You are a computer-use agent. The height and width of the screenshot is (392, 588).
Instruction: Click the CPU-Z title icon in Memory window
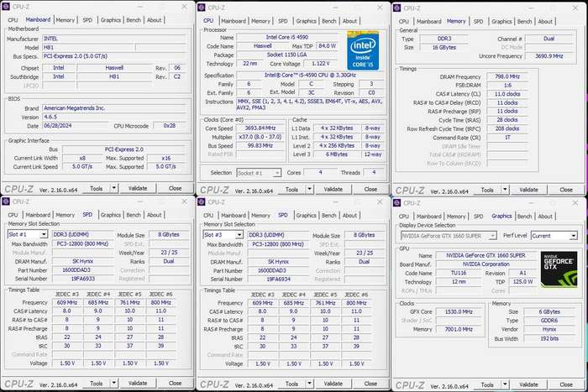(x=397, y=8)
